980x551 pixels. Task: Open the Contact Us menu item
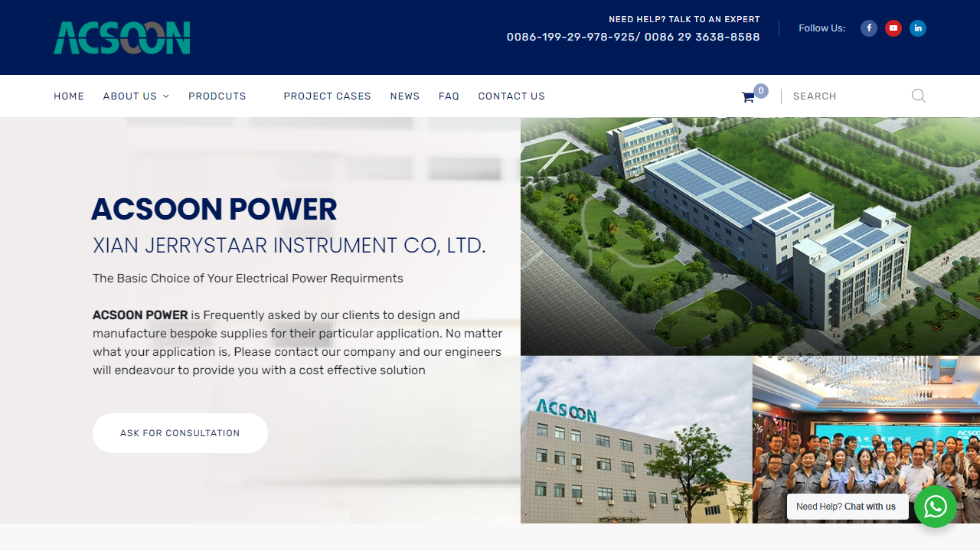(x=511, y=96)
